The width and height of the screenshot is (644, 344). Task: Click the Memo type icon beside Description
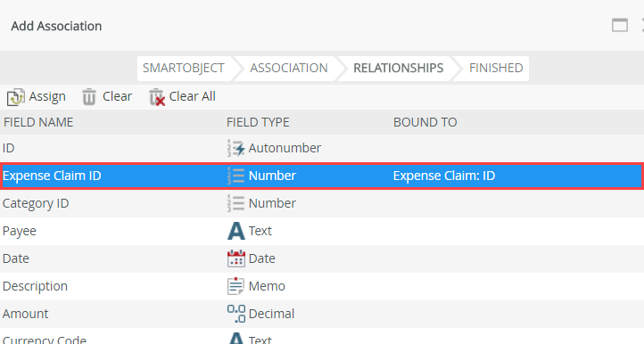pos(235,286)
